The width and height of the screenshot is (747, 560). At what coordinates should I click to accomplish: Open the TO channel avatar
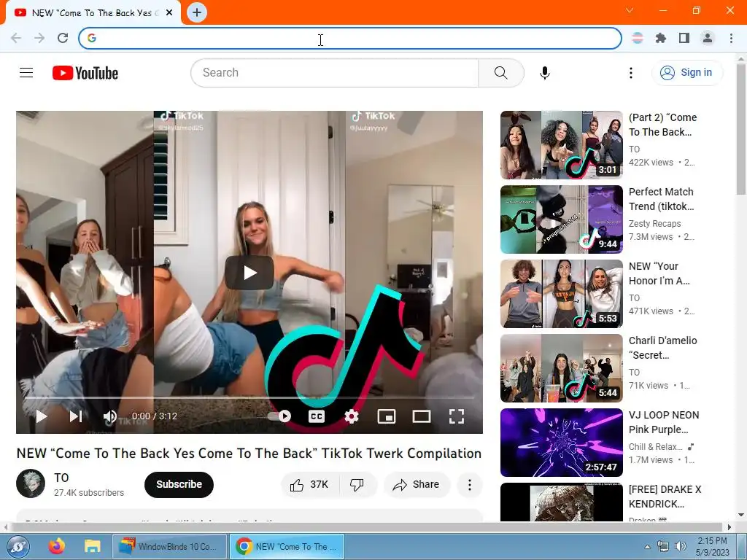tap(31, 483)
